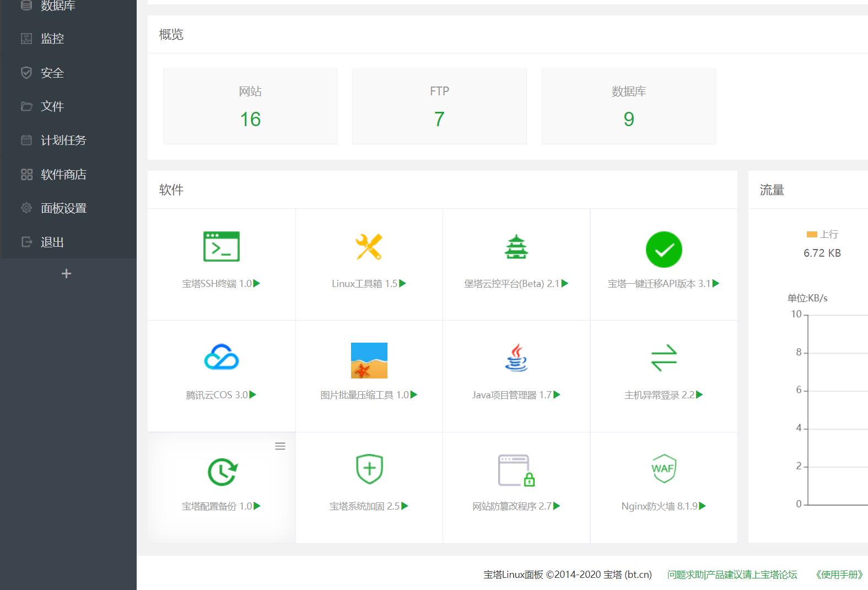Open 文件 in the sidebar
Screen dimensions: 868x590
point(68,106)
